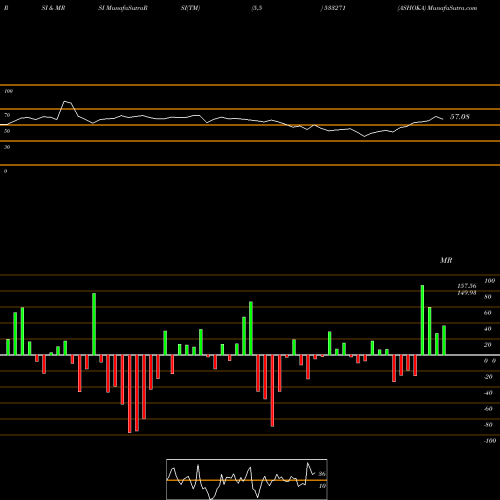Click the SI & MR header label
The height and width of the screenshot is (500, 500).
[53, 8]
